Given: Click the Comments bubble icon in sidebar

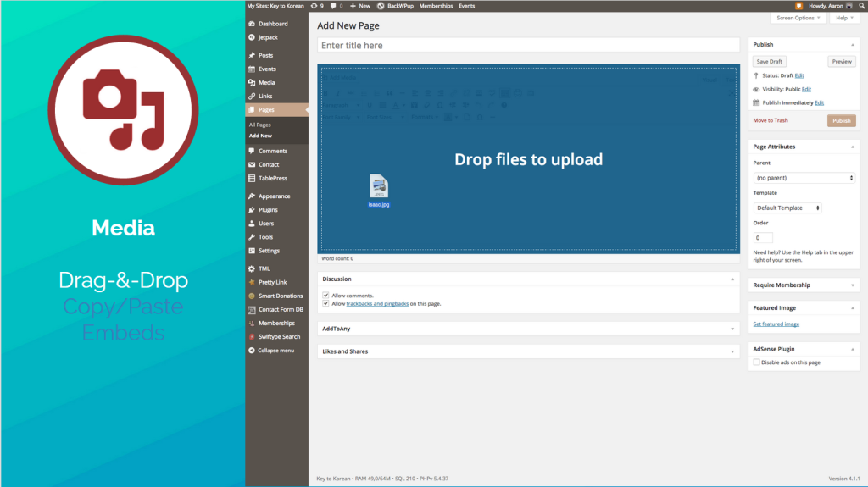Looking at the screenshot, I should [x=252, y=151].
